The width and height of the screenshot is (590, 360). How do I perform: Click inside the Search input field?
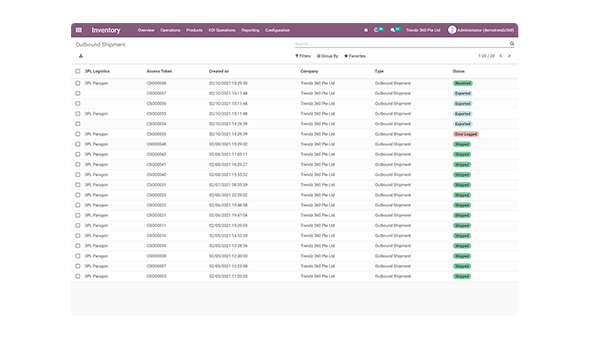pyautogui.click(x=401, y=44)
